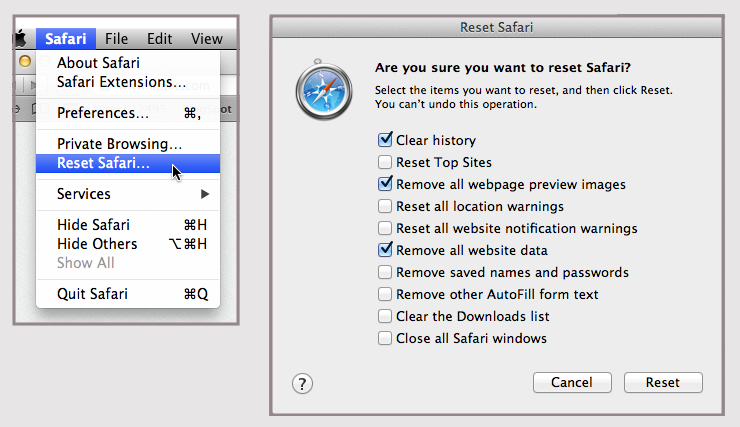Open the File menu
Screen dimensions: 740x427
click(x=116, y=39)
